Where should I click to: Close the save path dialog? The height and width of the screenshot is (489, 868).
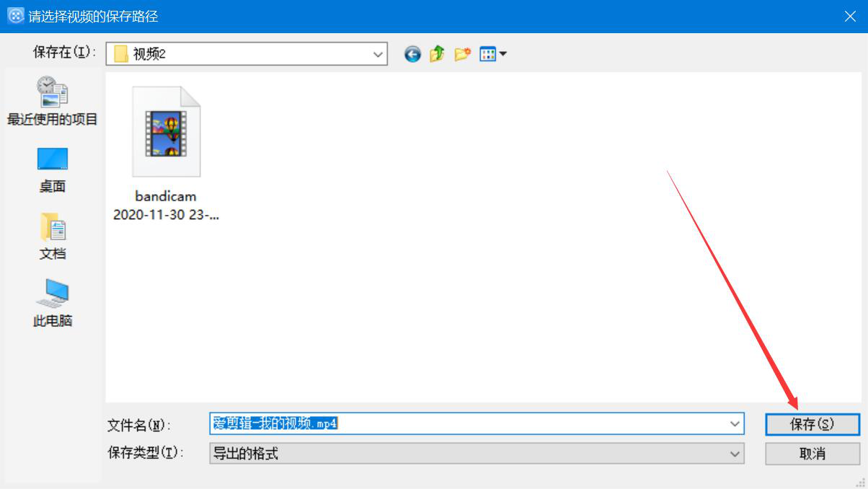(851, 17)
